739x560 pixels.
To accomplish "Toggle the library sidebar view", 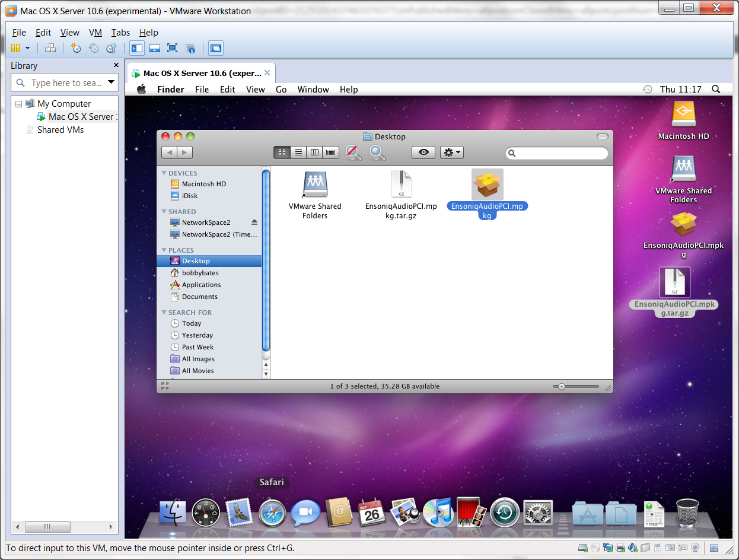I will 137,48.
